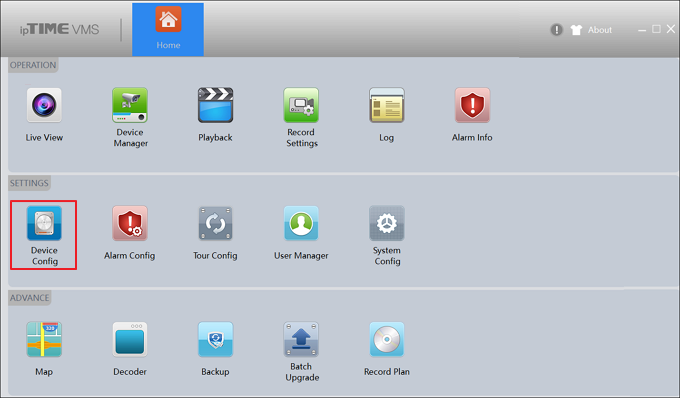The width and height of the screenshot is (680, 398).
Task: Click the shirt skin icon in title bar
Action: (576, 29)
